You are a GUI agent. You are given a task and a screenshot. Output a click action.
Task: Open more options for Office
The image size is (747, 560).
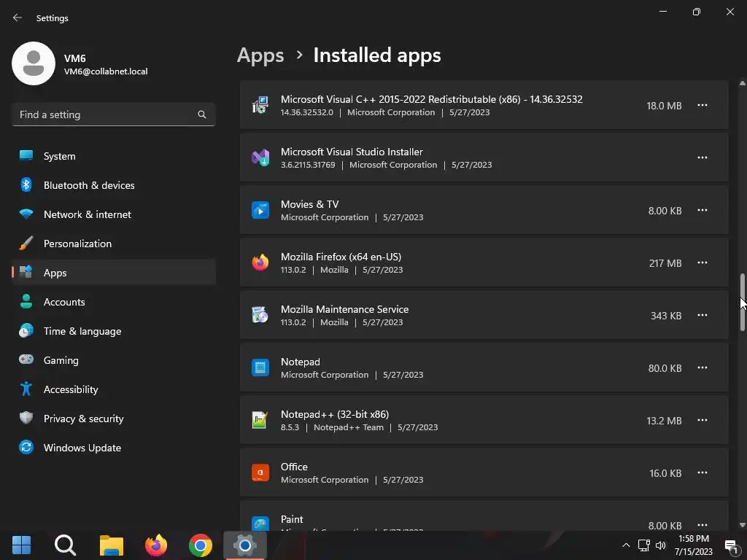pos(703,472)
